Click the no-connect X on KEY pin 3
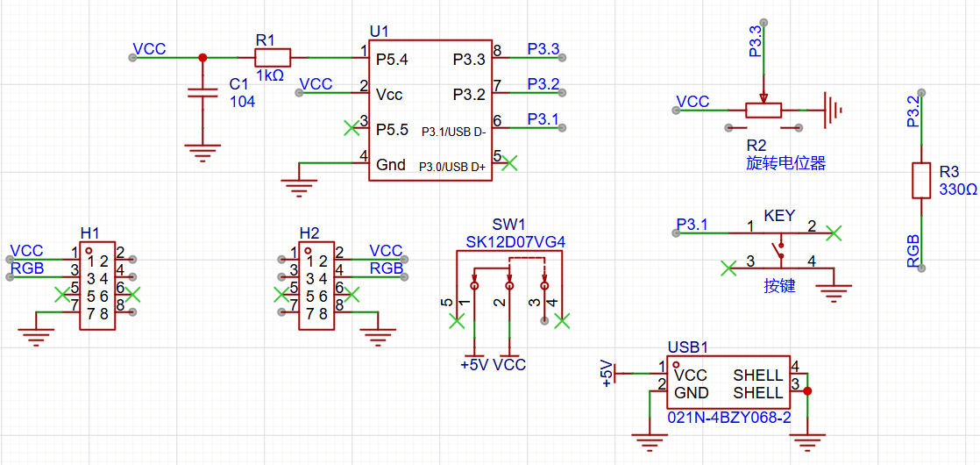Image resolution: width=980 pixels, height=465 pixels. point(728,268)
